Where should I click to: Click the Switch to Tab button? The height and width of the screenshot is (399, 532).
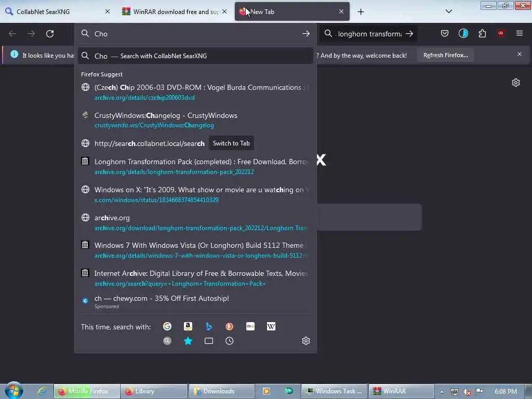click(231, 143)
